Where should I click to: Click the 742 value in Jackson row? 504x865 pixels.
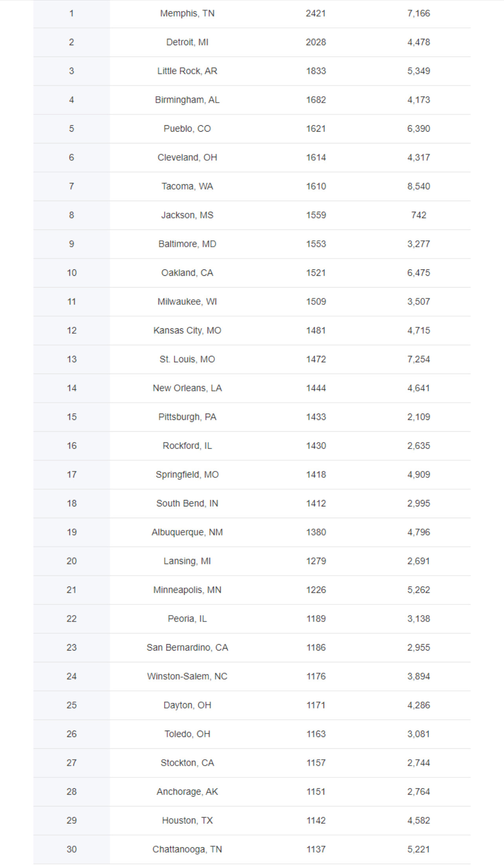click(419, 215)
